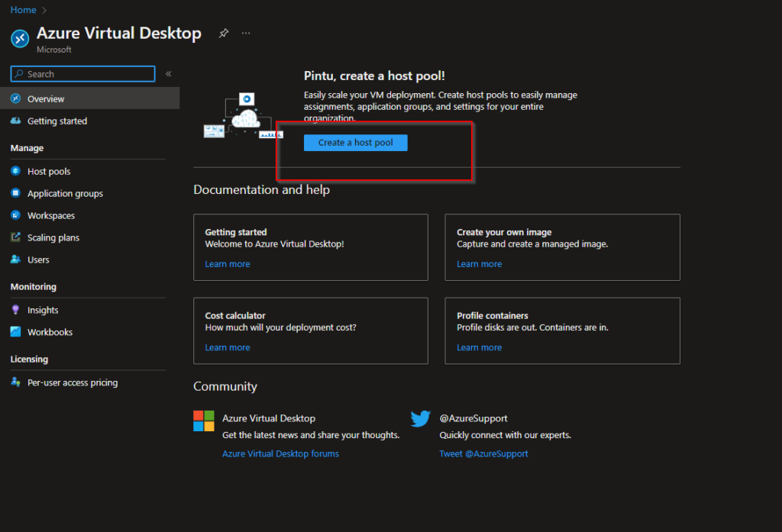This screenshot has width=782, height=532.
Task: Click the Azure Virtual Desktop page title
Action: pyautogui.click(x=118, y=33)
